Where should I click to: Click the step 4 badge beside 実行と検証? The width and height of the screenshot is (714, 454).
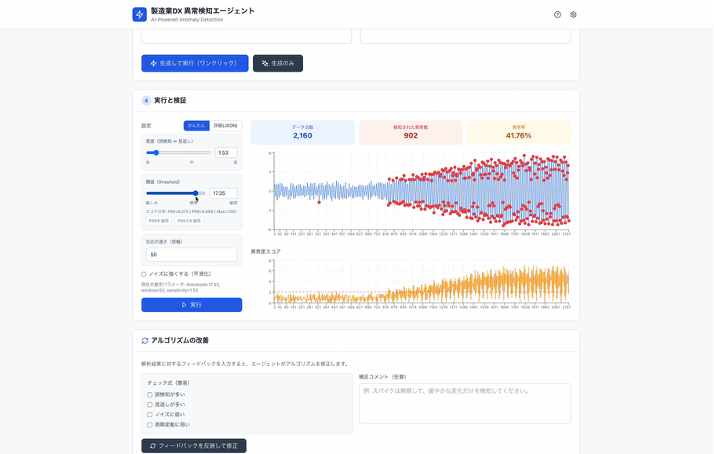pyautogui.click(x=146, y=100)
